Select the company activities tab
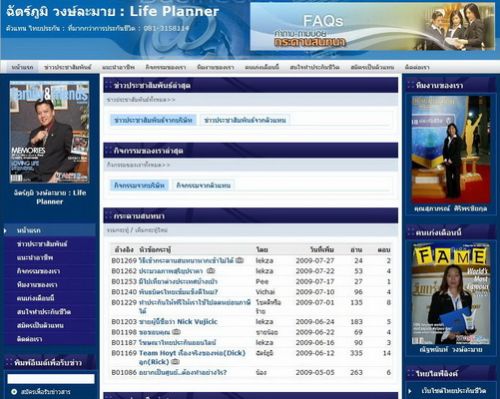 click(139, 185)
